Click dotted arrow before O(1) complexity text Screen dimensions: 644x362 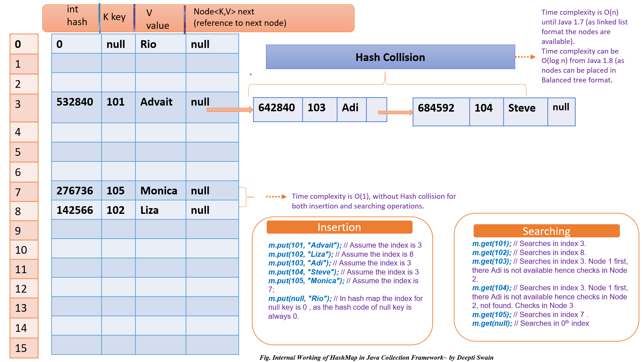(x=276, y=196)
